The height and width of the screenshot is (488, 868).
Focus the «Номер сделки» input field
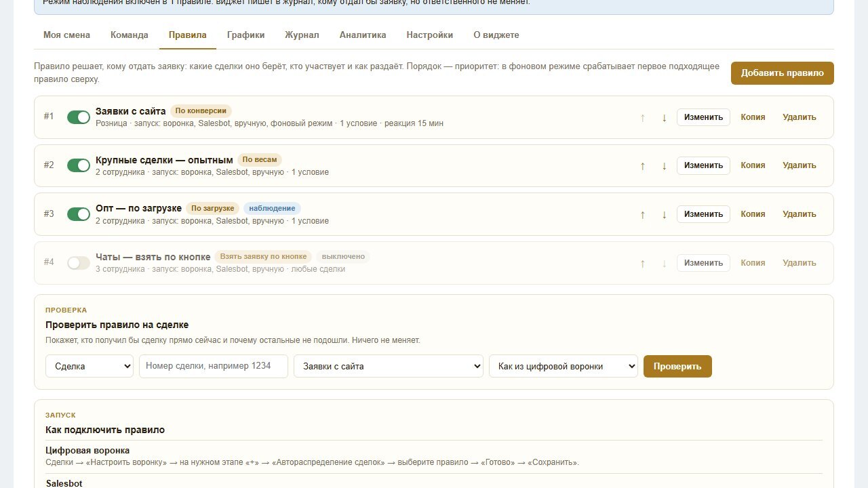(214, 366)
